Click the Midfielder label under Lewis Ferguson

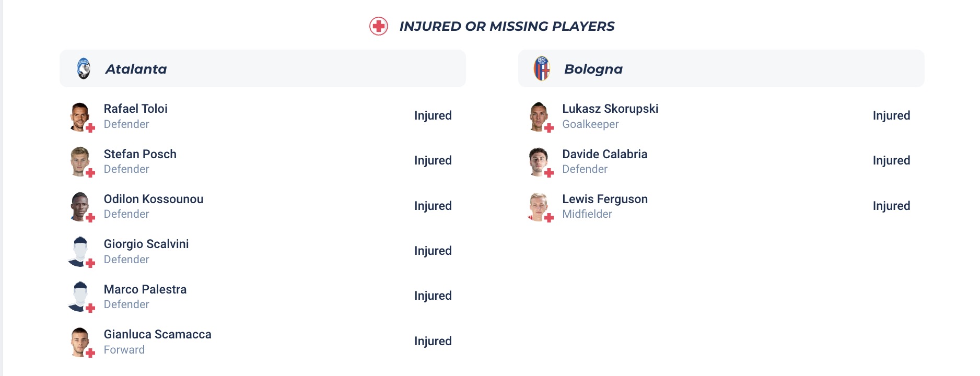coord(587,214)
